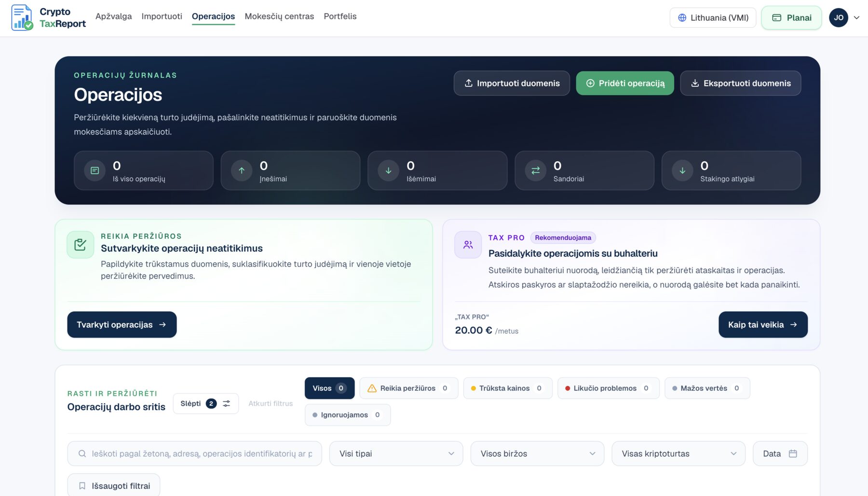Image resolution: width=868 pixels, height=496 pixels.
Task: Toggle the Trūksta kainos filter chip
Action: point(507,388)
